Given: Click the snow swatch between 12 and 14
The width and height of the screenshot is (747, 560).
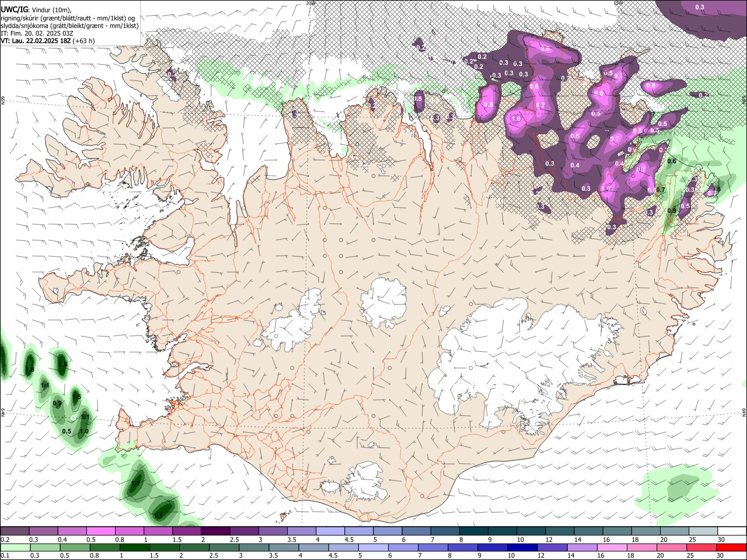Looking at the screenshot, I should click(x=560, y=531).
